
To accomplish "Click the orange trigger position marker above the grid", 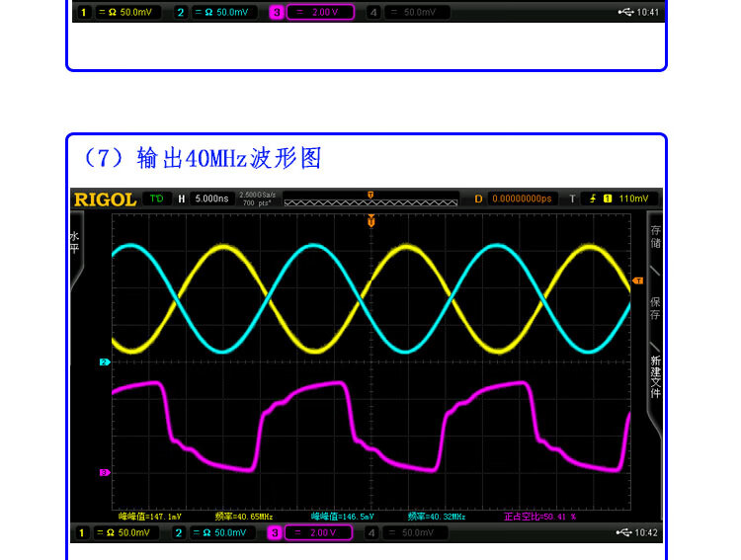I will coord(371,221).
